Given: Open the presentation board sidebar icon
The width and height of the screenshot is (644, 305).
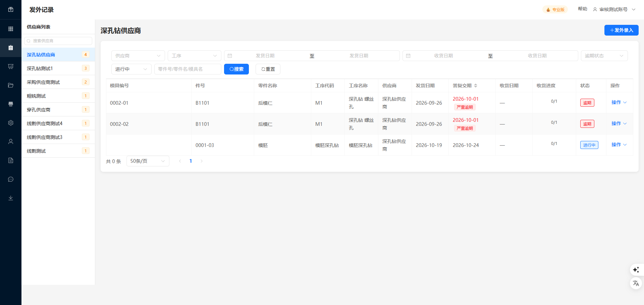Looking at the screenshot, I should (11, 66).
